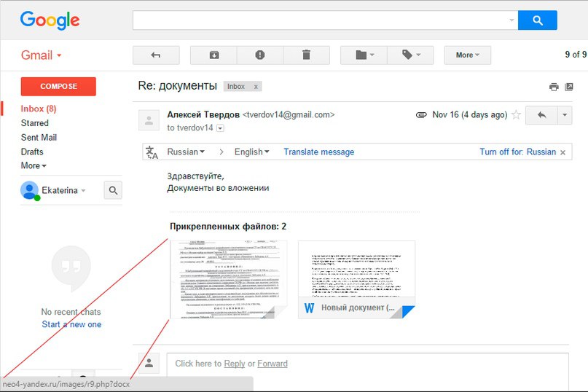Click the reply text box
This screenshot has height=392, width=588.
coord(367,372)
